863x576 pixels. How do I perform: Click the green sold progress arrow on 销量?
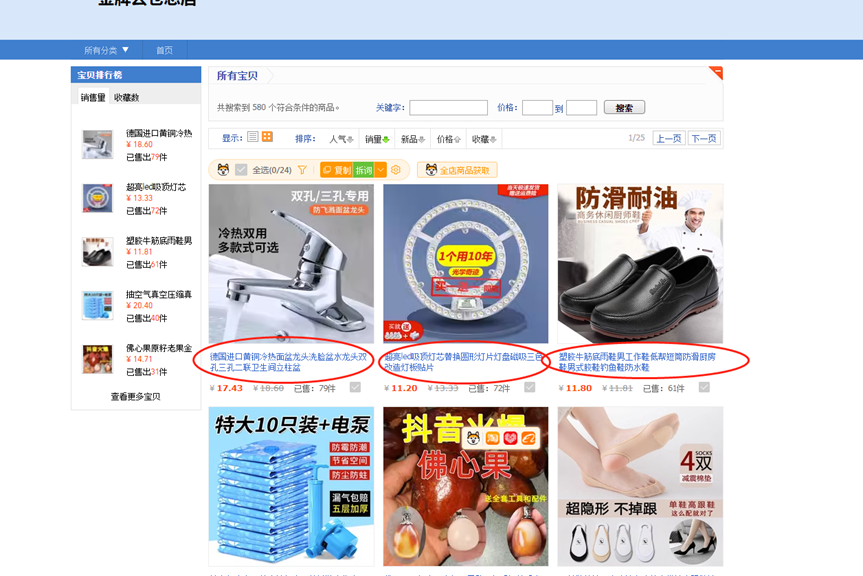tap(386, 137)
